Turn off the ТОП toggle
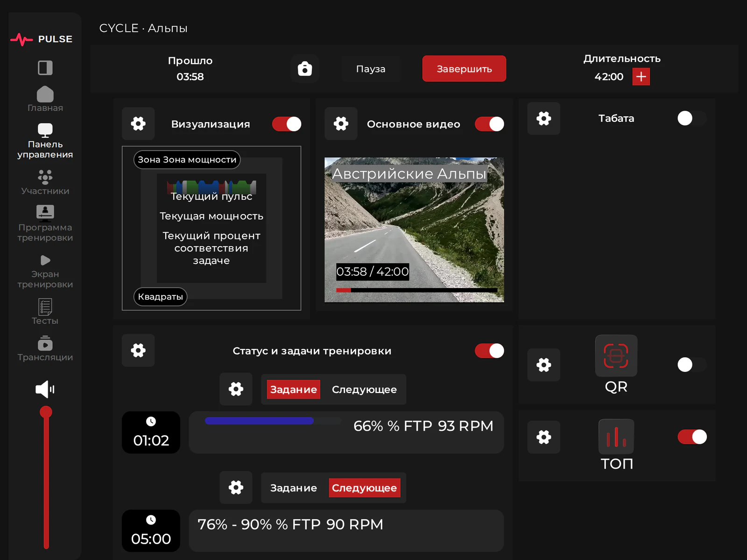The height and width of the screenshot is (560, 747). (x=692, y=437)
